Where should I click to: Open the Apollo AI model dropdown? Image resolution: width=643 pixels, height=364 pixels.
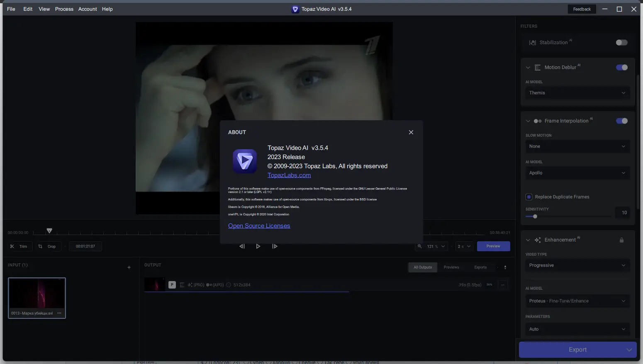(577, 173)
